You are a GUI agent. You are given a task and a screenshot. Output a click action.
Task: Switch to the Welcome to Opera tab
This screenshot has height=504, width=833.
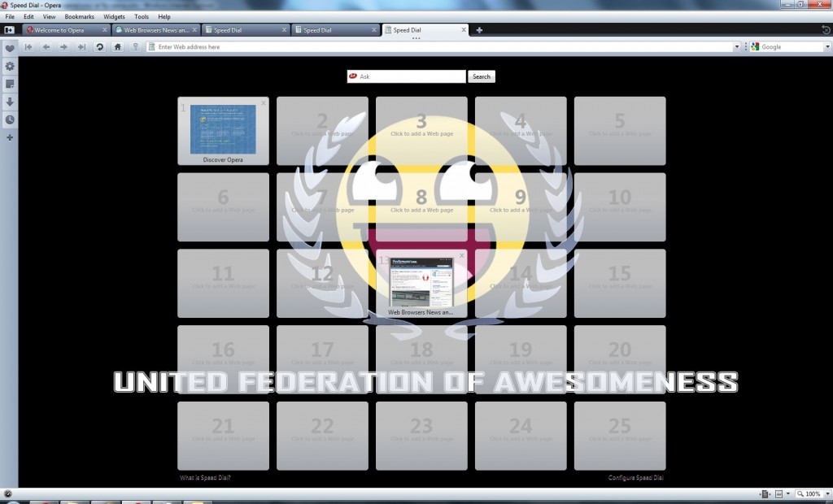65,30
